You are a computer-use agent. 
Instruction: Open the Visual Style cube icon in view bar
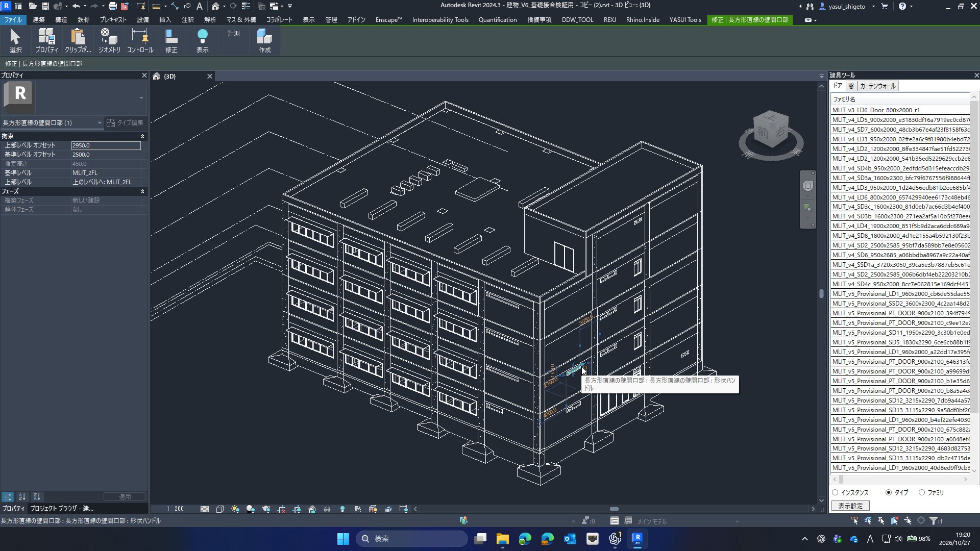click(220, 509)
